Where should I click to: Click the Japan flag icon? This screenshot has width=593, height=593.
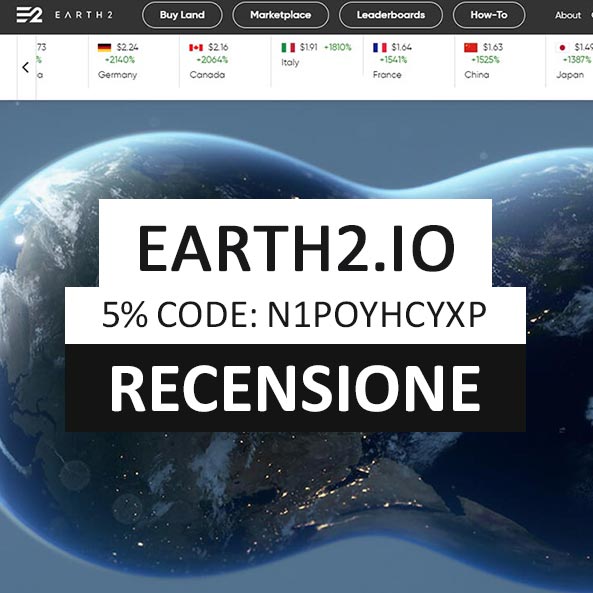pyautogui.click(x=562, y=48)
